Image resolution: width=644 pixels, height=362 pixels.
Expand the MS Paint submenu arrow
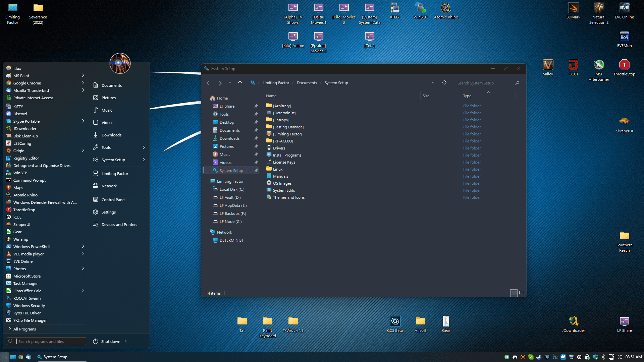tap(83, 75)
